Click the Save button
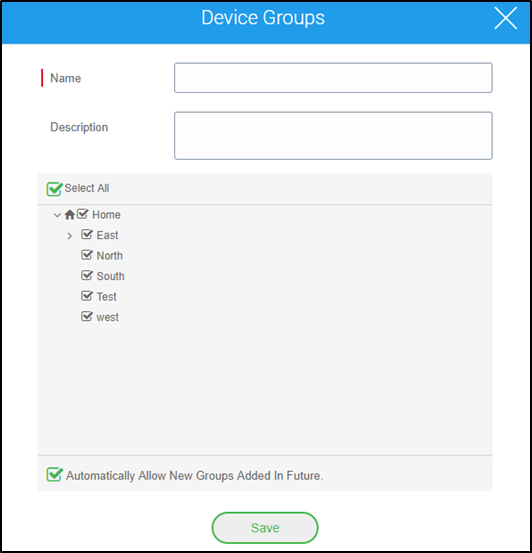Screen dimensions: 532x553 (x=265, y=528)
